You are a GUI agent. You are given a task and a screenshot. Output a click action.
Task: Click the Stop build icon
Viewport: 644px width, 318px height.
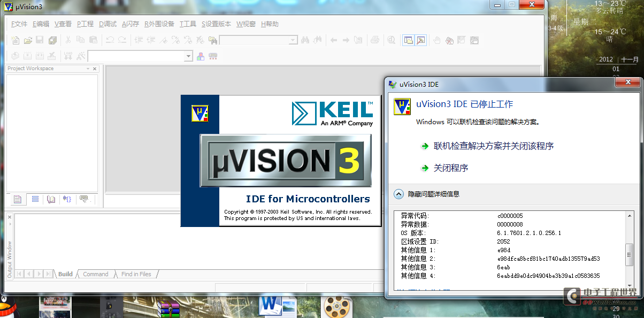[52, 56]
